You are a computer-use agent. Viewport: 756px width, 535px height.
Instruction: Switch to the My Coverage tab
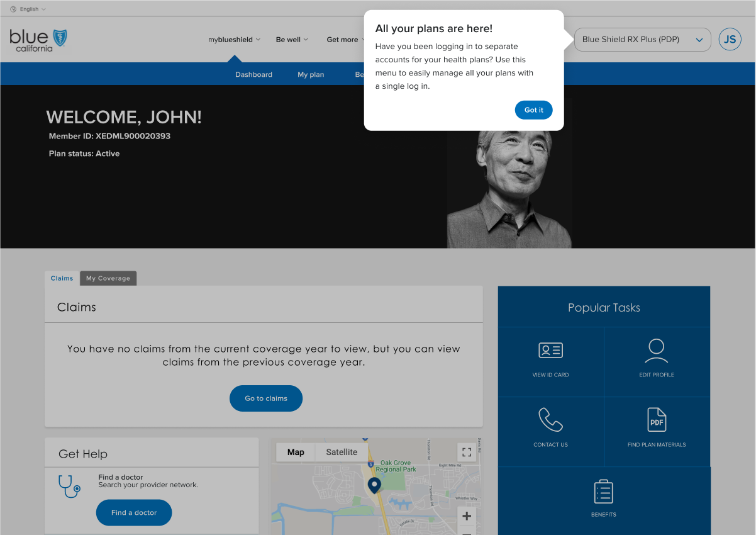pyautogui.click(x=108, y=278)
